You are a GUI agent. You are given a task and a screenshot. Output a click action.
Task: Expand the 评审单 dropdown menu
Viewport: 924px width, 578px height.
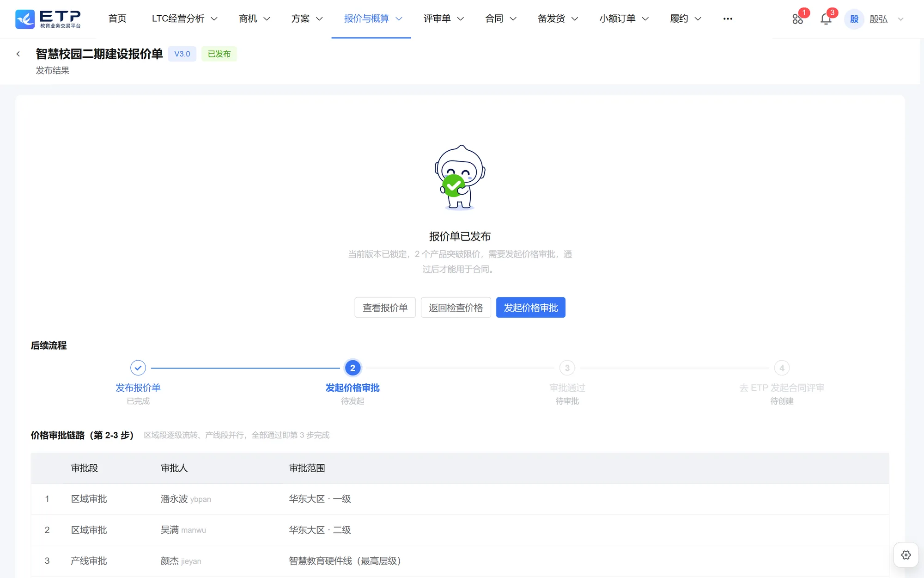point(444,19)
